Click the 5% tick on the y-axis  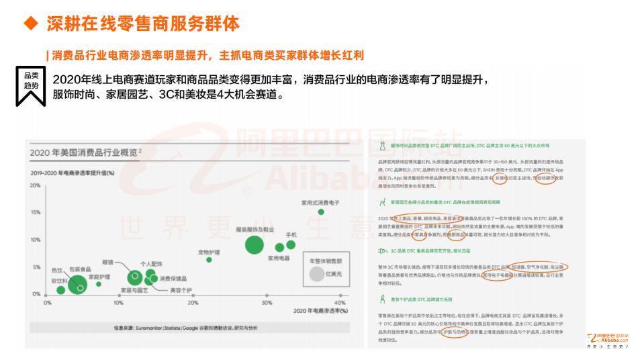[x=36, y=267]
